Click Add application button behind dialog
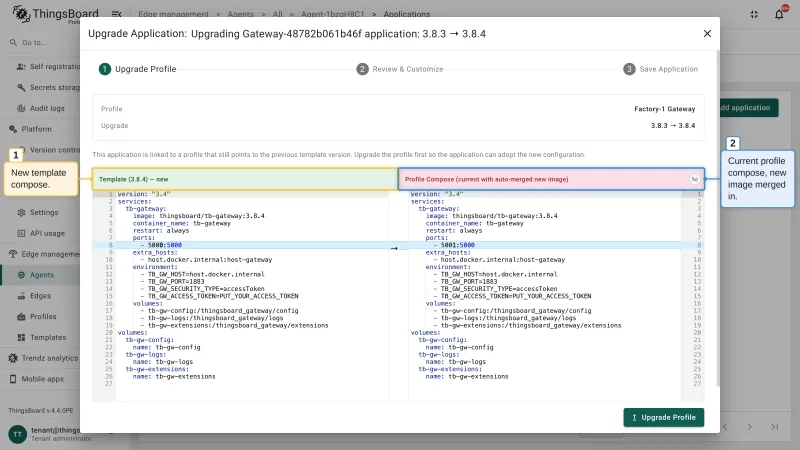This screenshot has width=800, height=450. pos(748,108)
